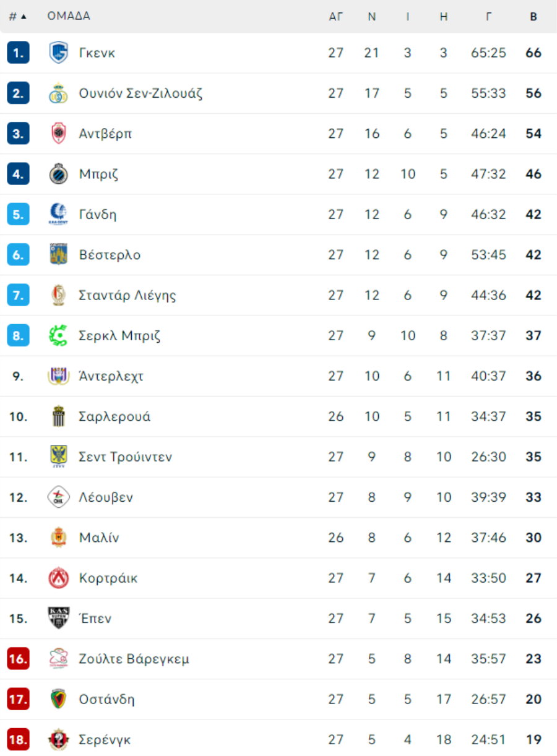Click the red 18. relegation position badge
This screenshot has width=557, height=756.
[x=19, y=740]
